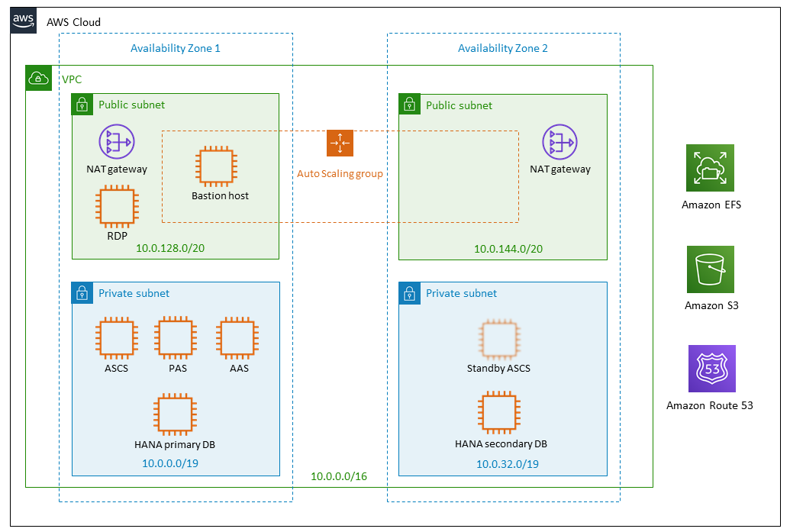Select the Standby ASCS instance icon
Image resolution: width=790 pixels, height=532 pixels.
point(498,338)
